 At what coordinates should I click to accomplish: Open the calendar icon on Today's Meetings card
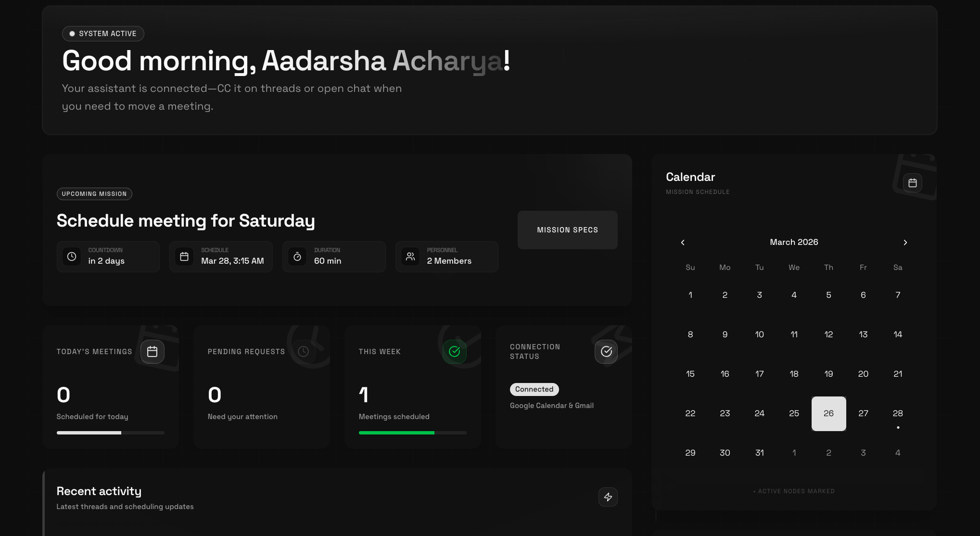pyautogui.click(x=153, y=352)
